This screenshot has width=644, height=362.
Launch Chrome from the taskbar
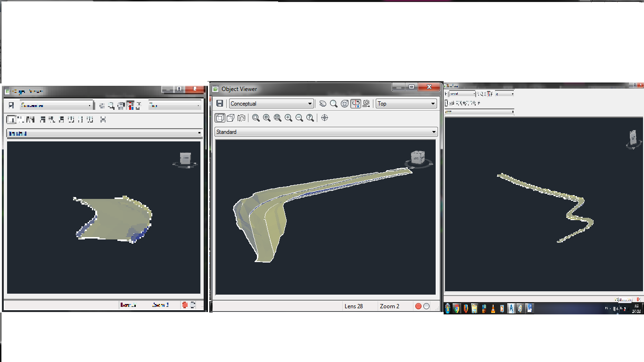point(456,309)
